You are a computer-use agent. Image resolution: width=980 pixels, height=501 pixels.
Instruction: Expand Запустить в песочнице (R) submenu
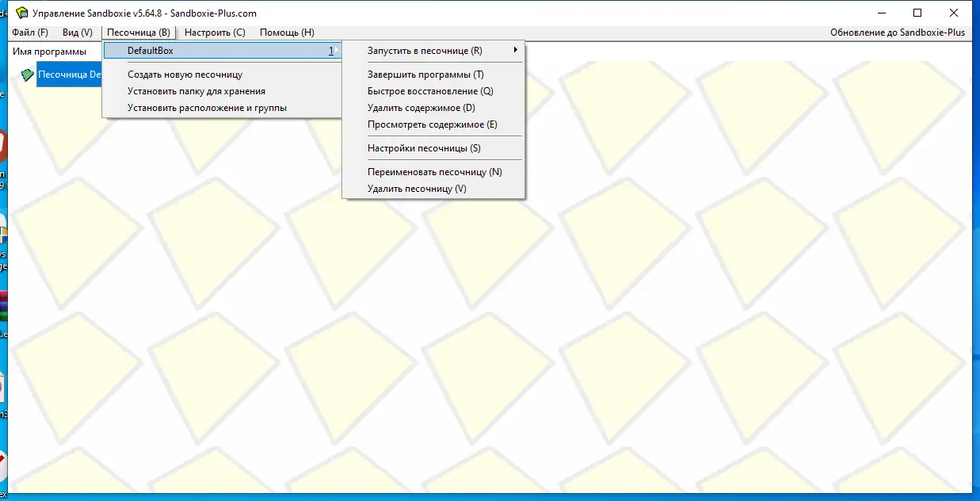pos(433,51)
